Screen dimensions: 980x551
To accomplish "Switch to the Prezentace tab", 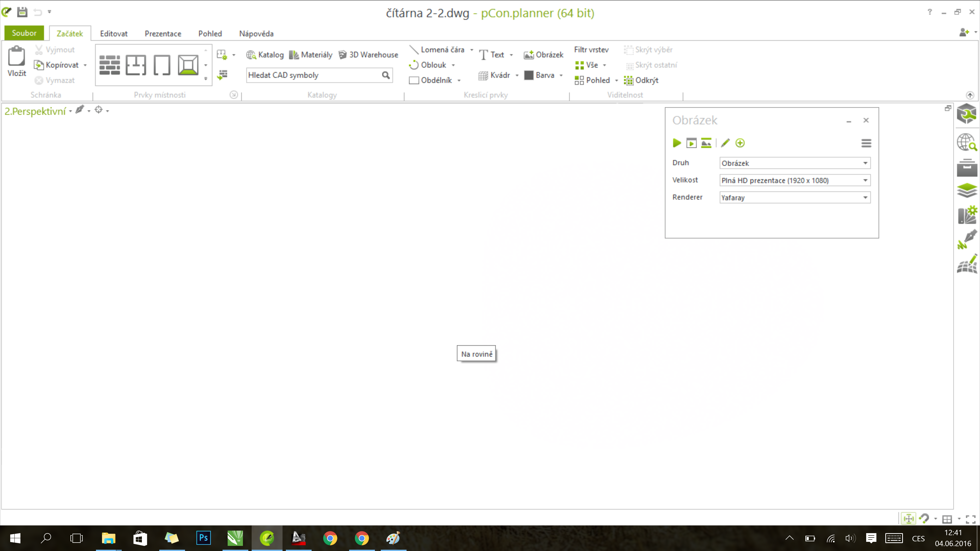I will pos(163,33).
